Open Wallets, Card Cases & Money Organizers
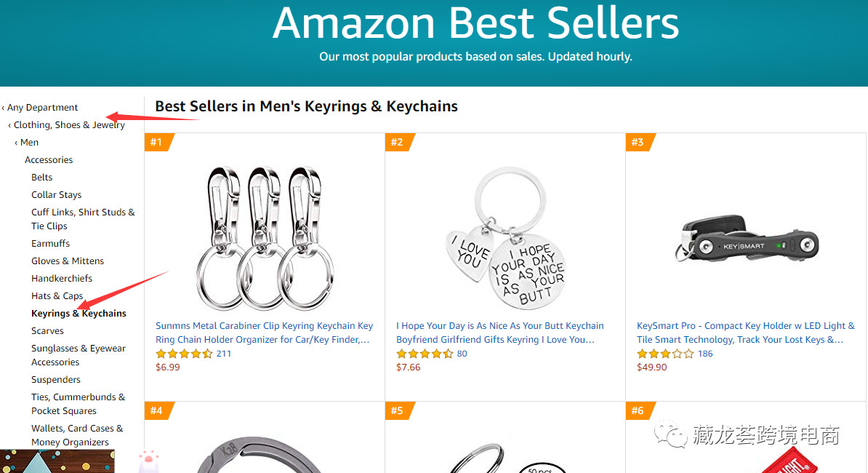This screenshot has width=868, height=473. pyautogui.click(x=77, y=435)
